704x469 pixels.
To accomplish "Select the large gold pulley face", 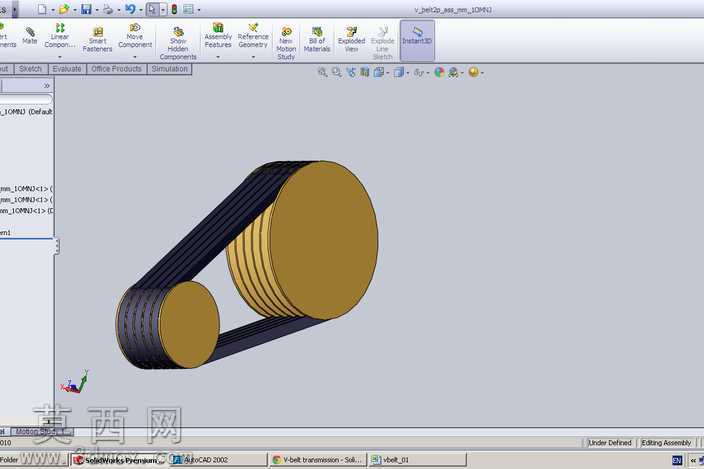I will [324, 240].
